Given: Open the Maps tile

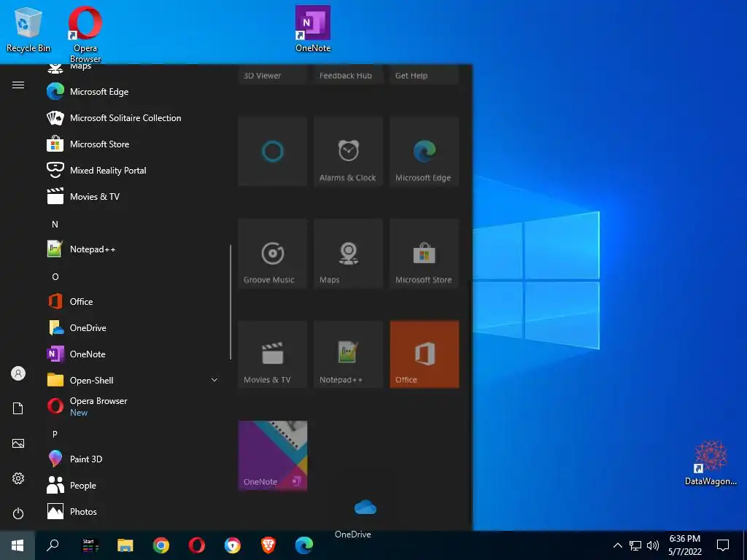Looking at the screenshot, I should tap(348, 253).
